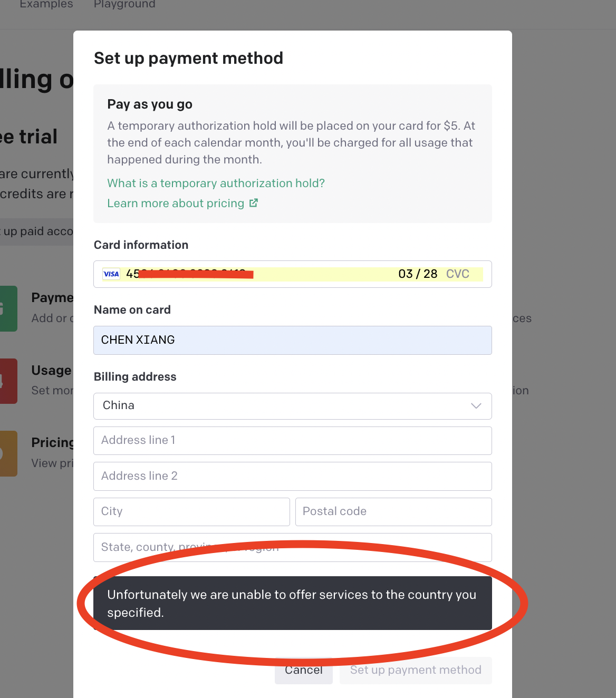Expand the country dropdown chevron
This screenshot has height=698, width=616.
pos(476,405)
